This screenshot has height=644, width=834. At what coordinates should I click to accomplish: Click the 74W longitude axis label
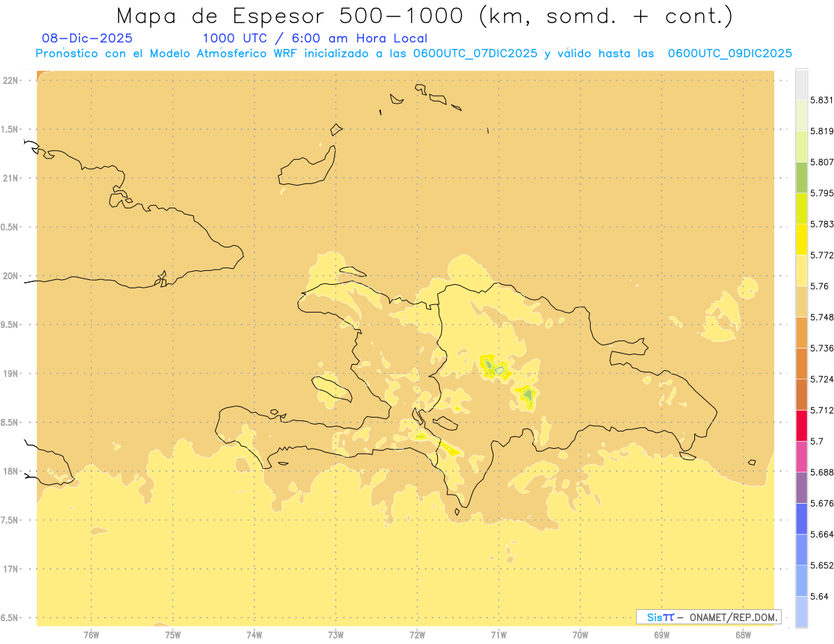254,635
